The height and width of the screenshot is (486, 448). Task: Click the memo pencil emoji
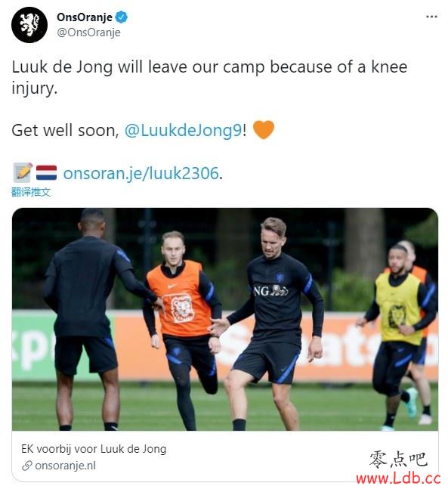(x=23, y=172)
